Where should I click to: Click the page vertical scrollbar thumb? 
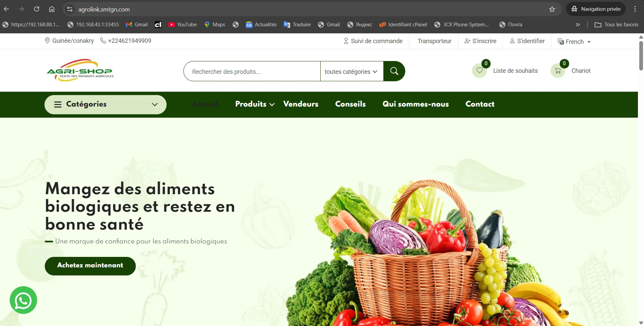point(641,56)
